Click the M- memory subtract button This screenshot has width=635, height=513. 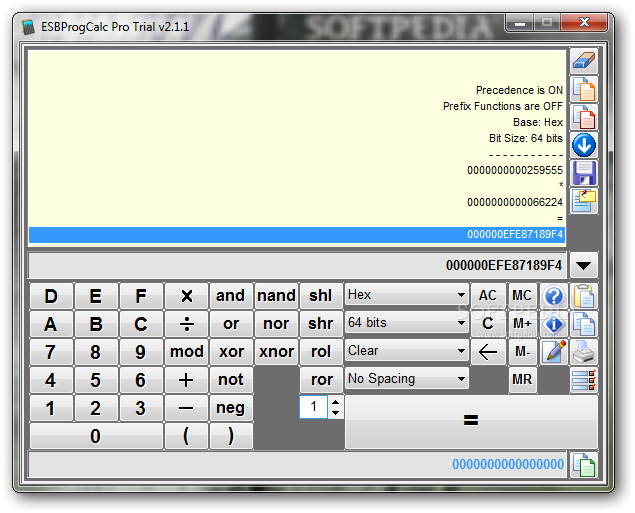[522, 351]
